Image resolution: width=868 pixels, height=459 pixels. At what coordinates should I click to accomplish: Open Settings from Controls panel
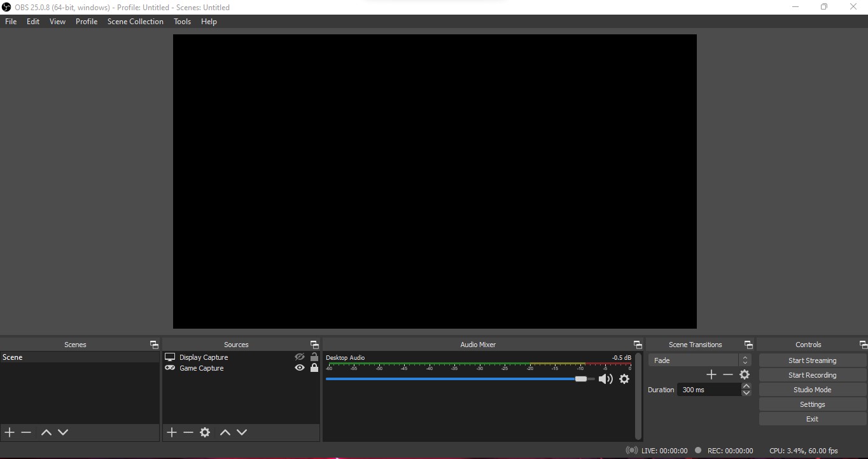(x=812, y=404)
